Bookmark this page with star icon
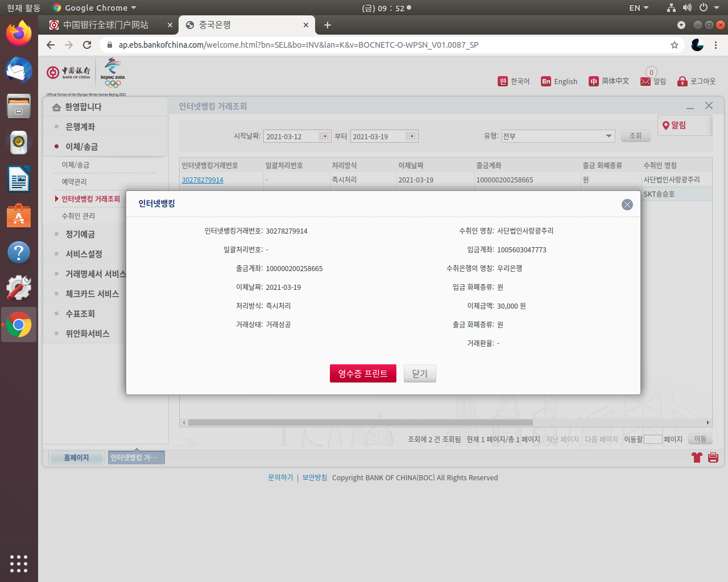This screenshot has width=728, height=582. pos(675,45)
